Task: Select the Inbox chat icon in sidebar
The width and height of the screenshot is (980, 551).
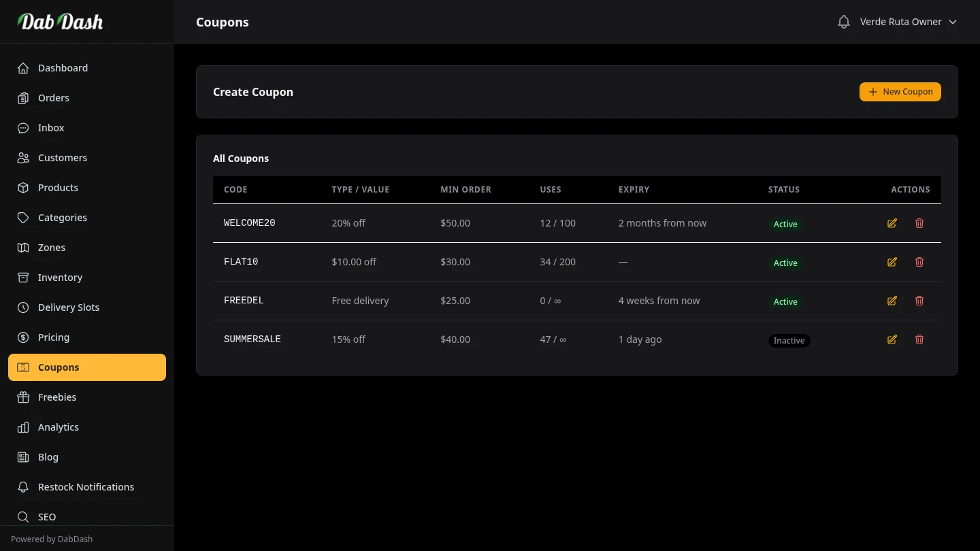Action: click(x=23, y=128)
